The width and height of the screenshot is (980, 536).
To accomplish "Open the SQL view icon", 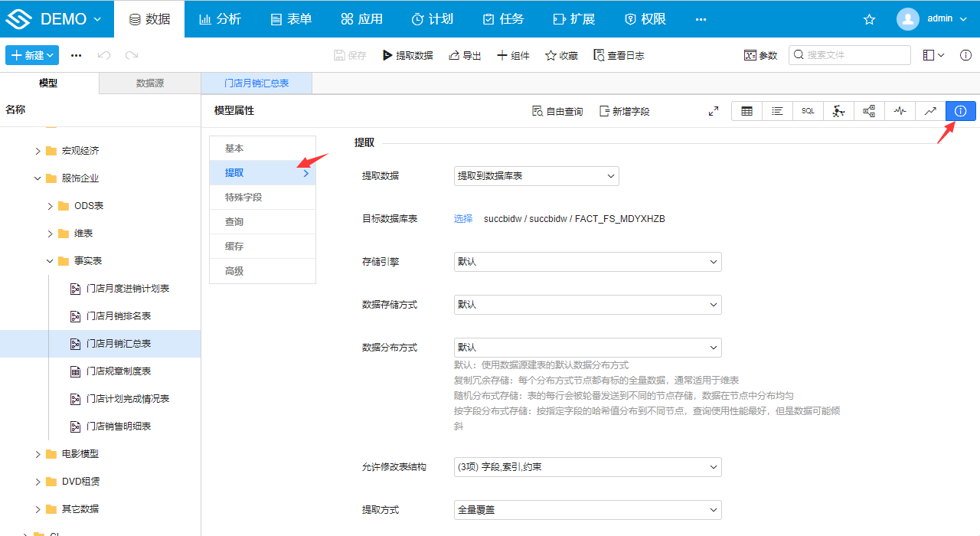I will coord(808,110).
